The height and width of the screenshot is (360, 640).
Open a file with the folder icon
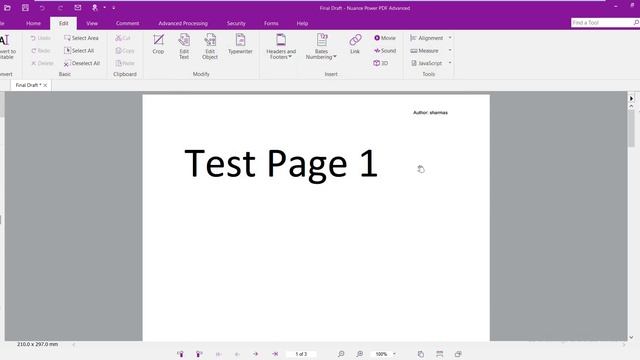pos(7,8)
